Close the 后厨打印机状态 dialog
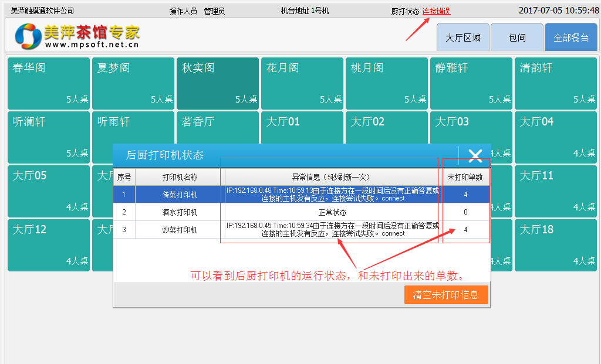Viewport: 601px width, 364px height. 475,155
